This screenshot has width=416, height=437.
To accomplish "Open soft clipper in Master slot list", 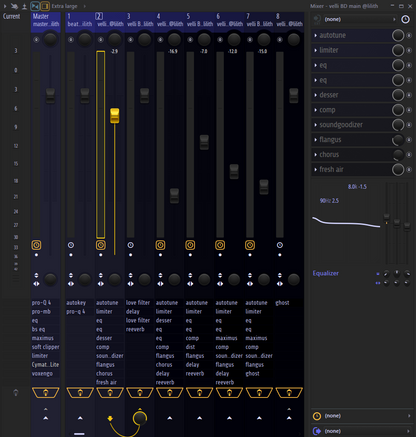I will 46,347.
